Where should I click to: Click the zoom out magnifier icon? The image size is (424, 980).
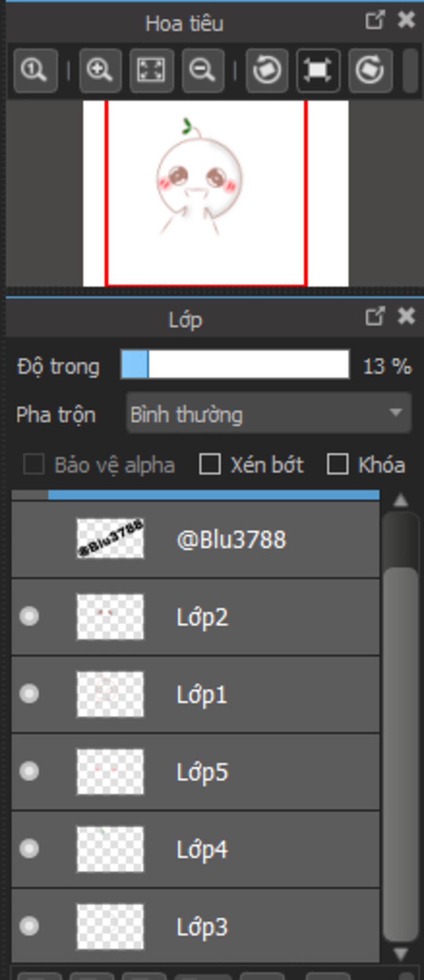pos(202,70)
